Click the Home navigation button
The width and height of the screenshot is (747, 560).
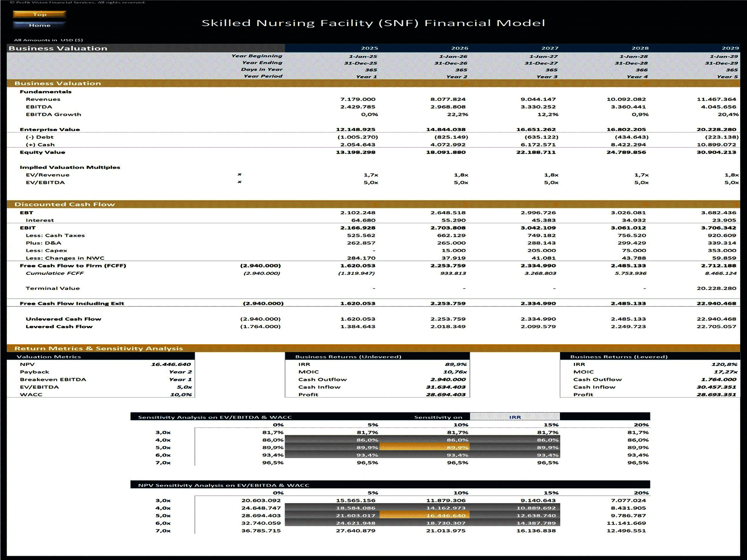click(x=40, y=25)
